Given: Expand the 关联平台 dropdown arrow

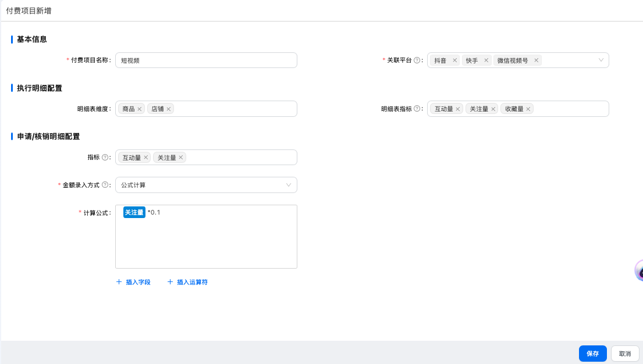Looking at the screenshot, I should click(601, 60).
